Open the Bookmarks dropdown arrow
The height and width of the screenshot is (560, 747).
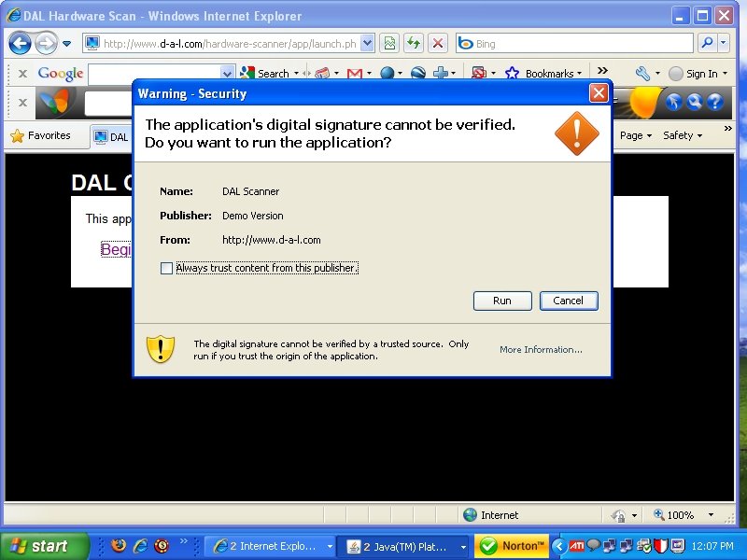pyautogui.click(x=579, y=74)
